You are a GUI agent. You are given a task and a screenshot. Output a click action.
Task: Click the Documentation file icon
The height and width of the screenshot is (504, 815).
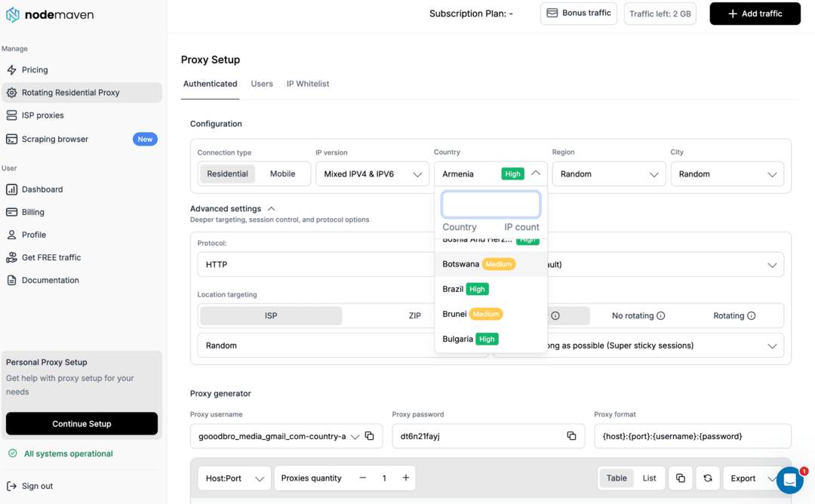point(11,280)
